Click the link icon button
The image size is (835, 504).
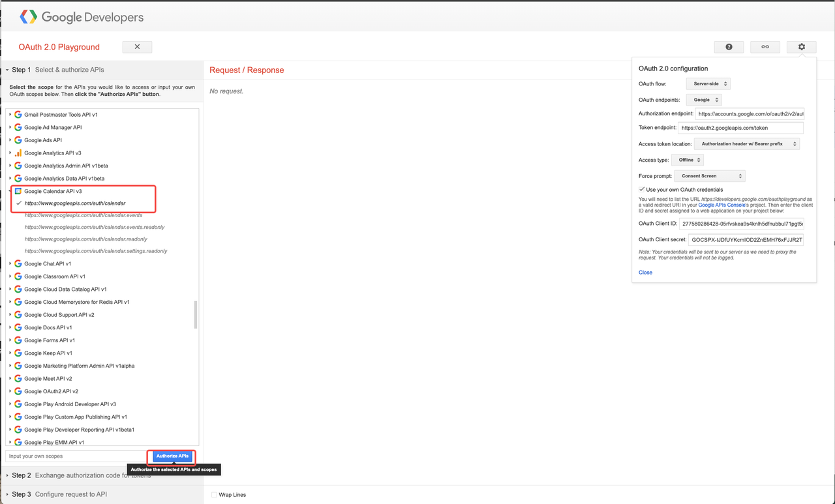[x=765, y=47]
